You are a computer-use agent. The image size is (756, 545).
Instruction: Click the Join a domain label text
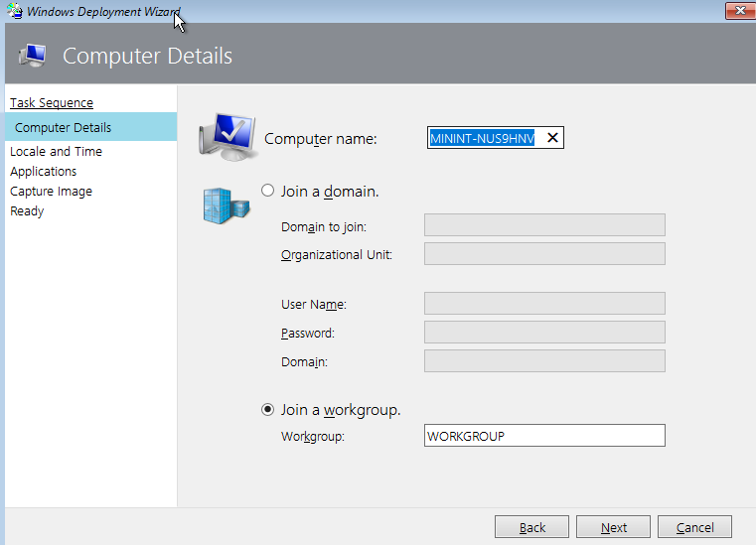pos(330,192)
